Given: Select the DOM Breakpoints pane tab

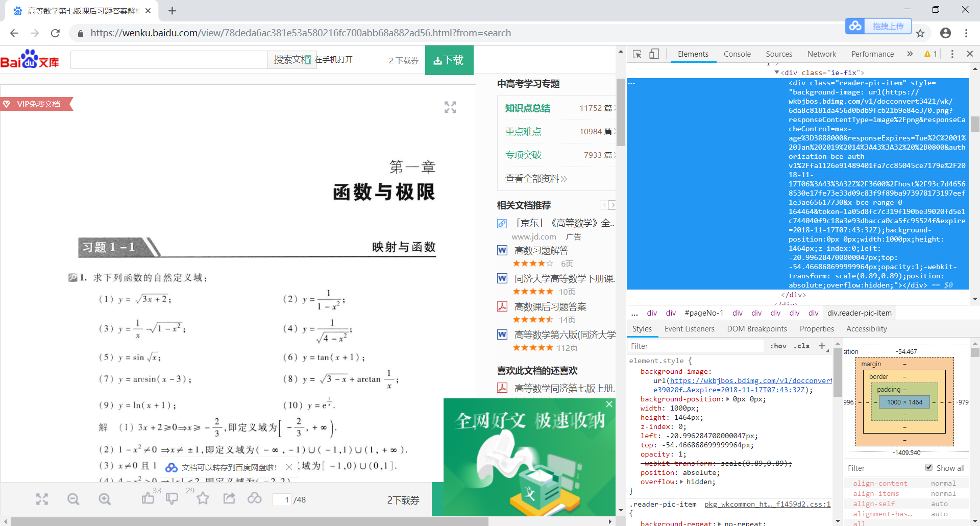Looking at the screenshot, I should [x=757, y=329].
